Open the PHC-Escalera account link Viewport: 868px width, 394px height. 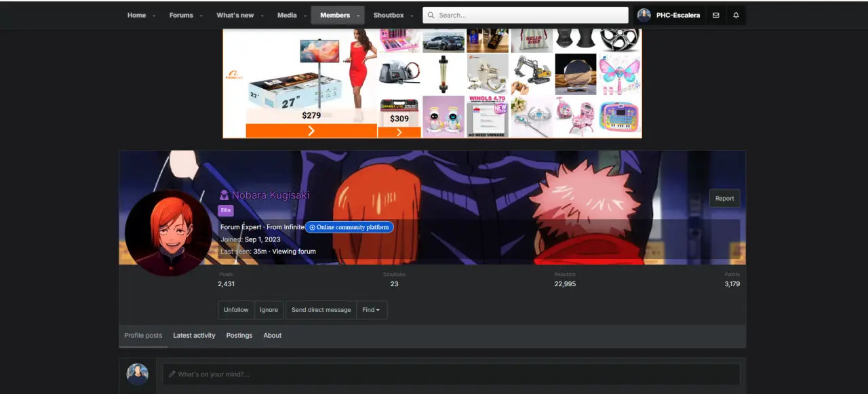pos(678,15)
